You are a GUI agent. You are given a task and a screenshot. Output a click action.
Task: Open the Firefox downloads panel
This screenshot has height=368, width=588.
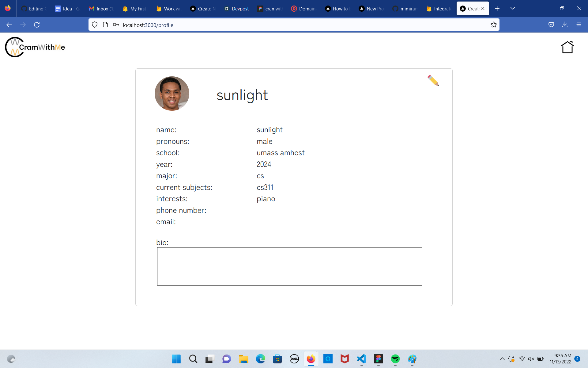pos(565,25)
